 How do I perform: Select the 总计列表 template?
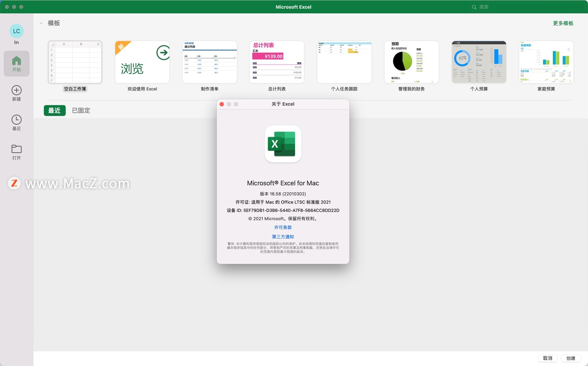[x=277, y=62]
